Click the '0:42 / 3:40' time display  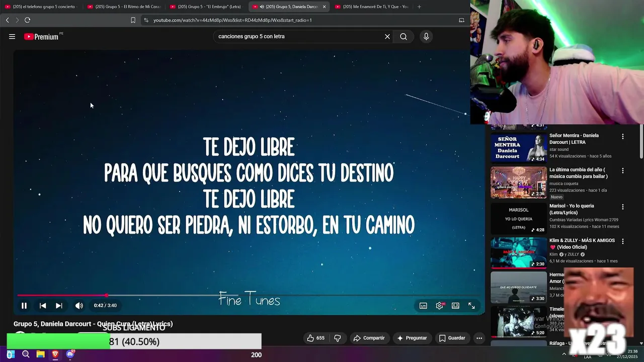pos(105,306)
